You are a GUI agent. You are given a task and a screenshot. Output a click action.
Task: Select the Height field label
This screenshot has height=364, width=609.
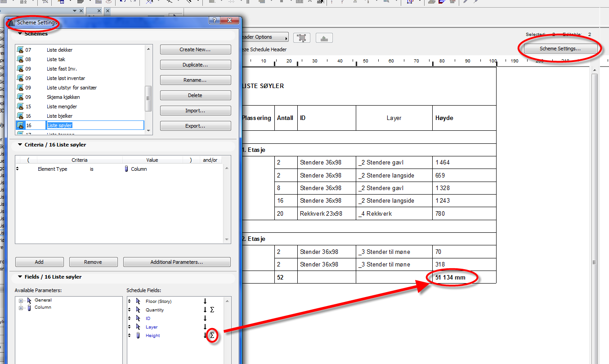coord(152,336)
